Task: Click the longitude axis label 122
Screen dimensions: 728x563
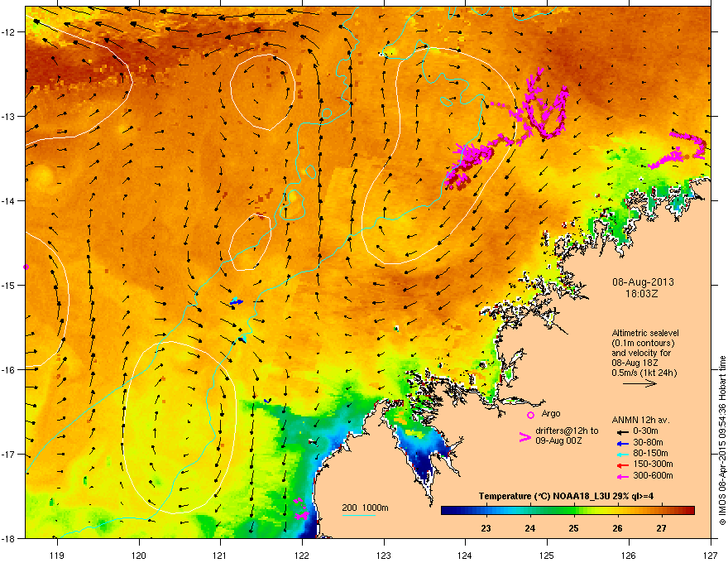Action: tap(302, 555)
